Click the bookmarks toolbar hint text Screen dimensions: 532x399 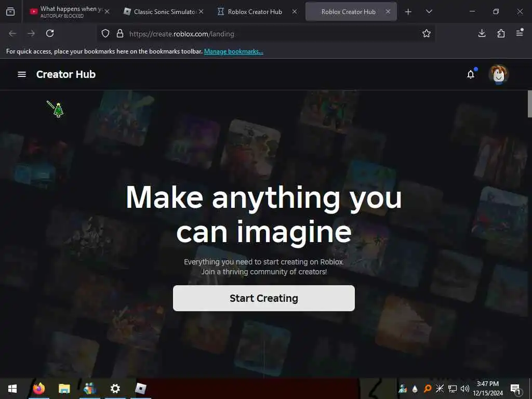click(x=104, y=51)
